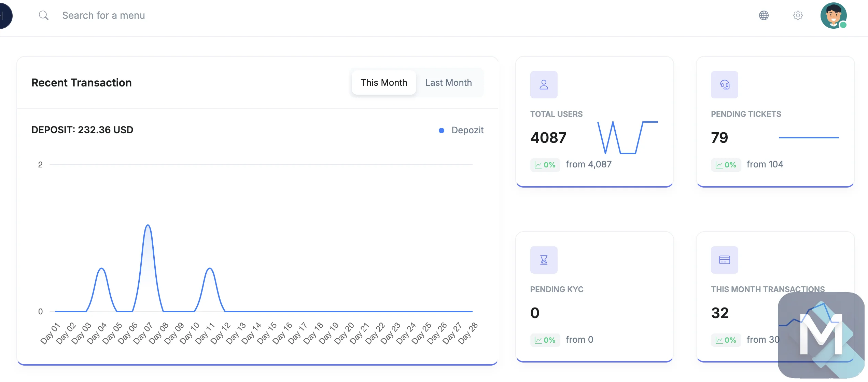Click the 0% badge in Total Users
The image size is (868, 382).
545,165
